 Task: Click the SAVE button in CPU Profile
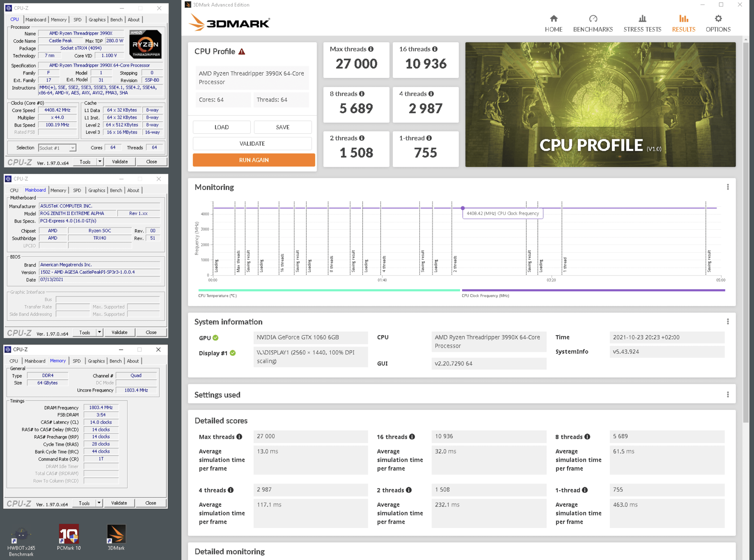283,127
